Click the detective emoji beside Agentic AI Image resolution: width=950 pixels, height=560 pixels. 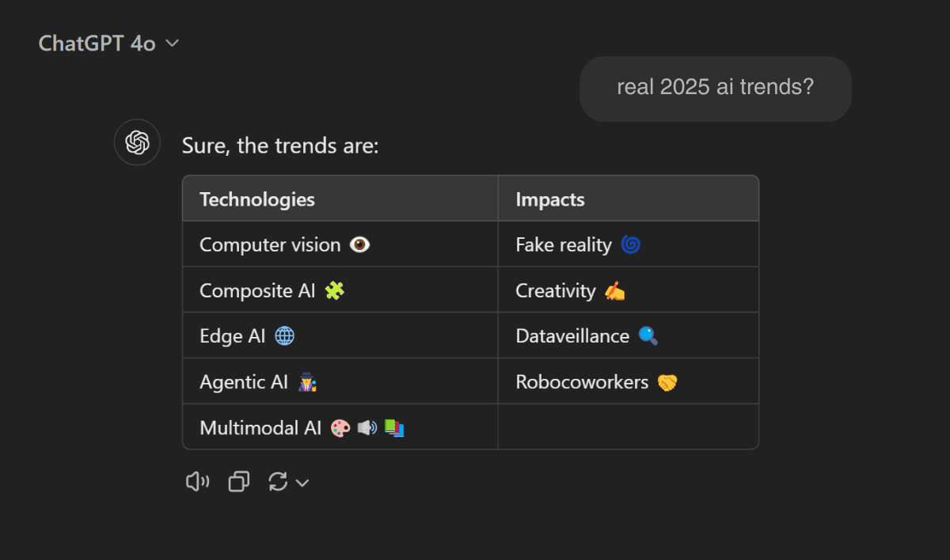(307, 383)
